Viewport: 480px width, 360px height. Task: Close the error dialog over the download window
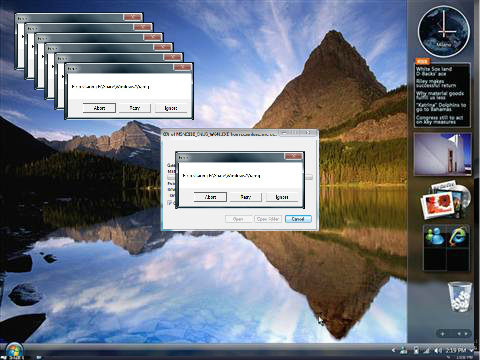[x=293, y=156]
